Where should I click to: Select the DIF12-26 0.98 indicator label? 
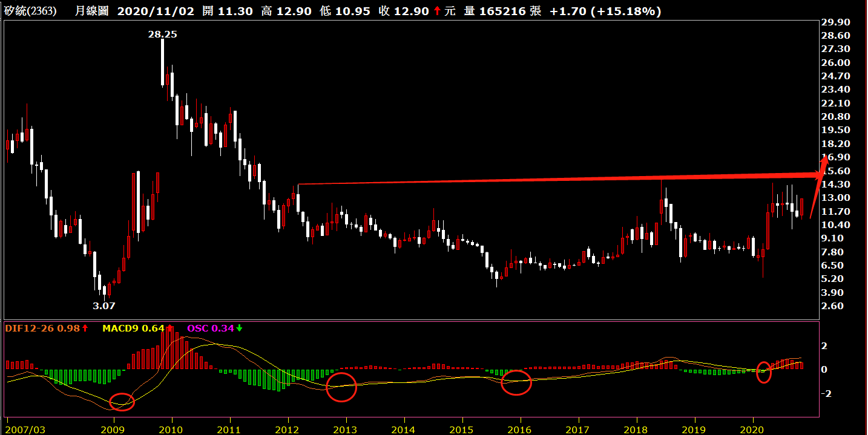(x=43, y=328)
